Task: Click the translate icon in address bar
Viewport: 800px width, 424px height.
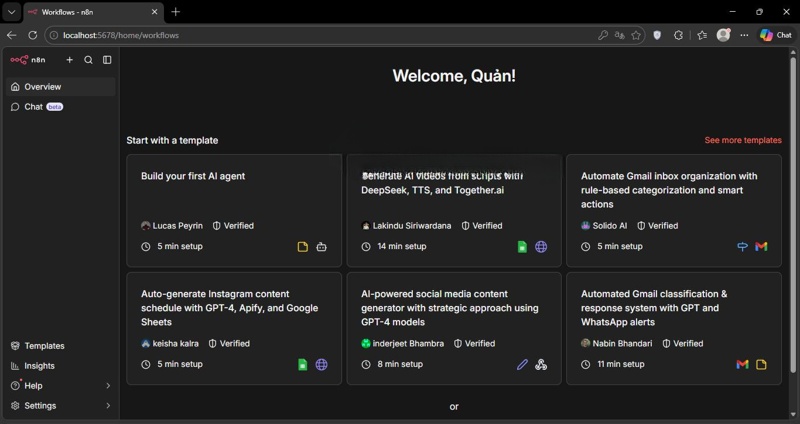Action: tap(619, 35)
